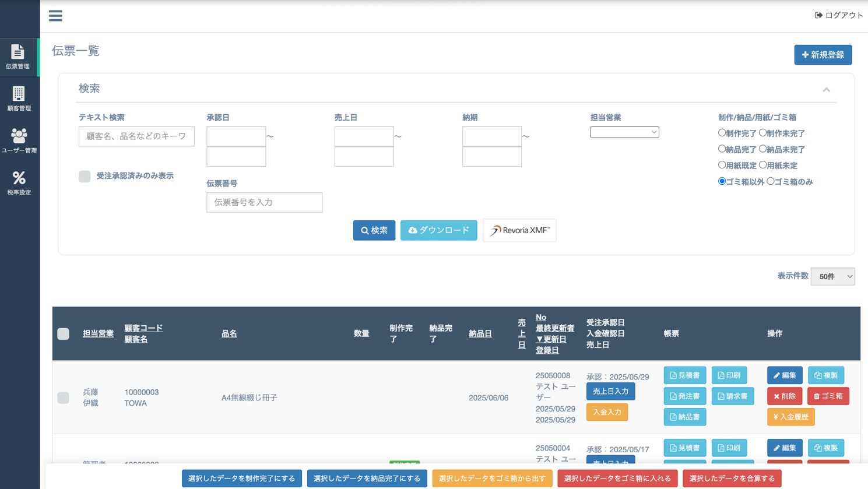Select the 制作完了 radio option
Screen dimensions: 868x489
722,133
